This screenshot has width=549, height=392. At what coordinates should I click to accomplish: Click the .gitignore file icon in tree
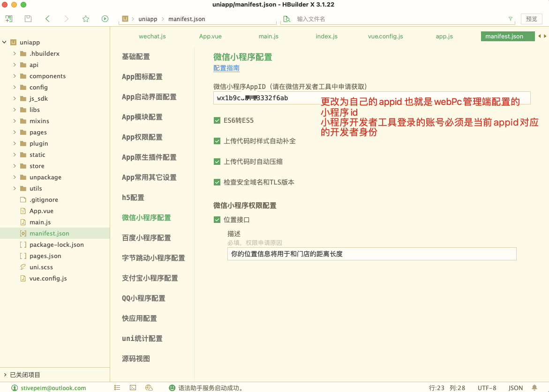[23, 200]
